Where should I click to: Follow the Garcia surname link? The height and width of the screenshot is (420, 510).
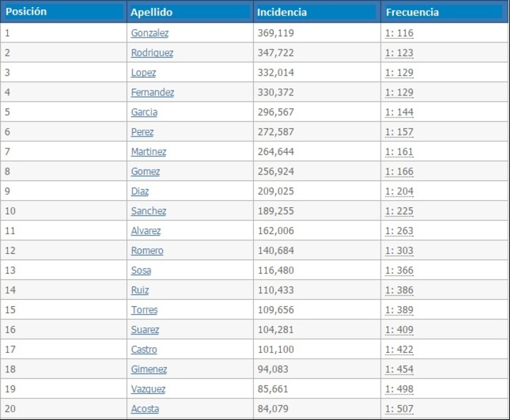click(144, 112)
